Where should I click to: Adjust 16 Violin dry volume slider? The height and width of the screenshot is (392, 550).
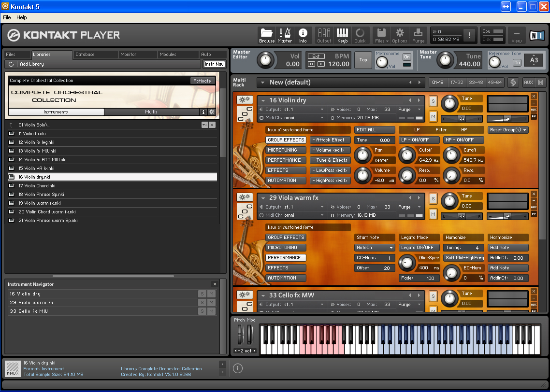[507, 119]
